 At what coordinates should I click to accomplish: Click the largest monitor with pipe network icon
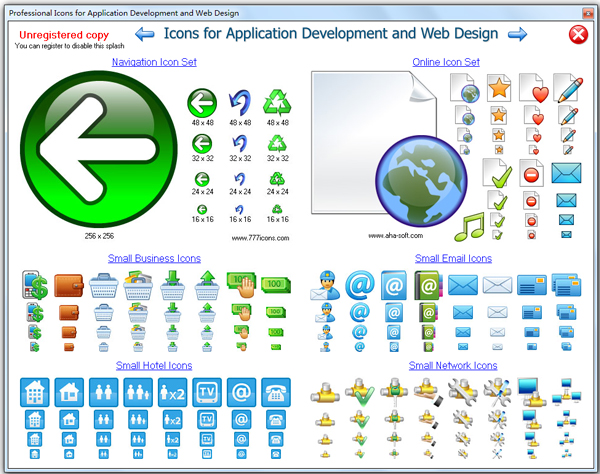pyautogui.click(x=532, y=393)
